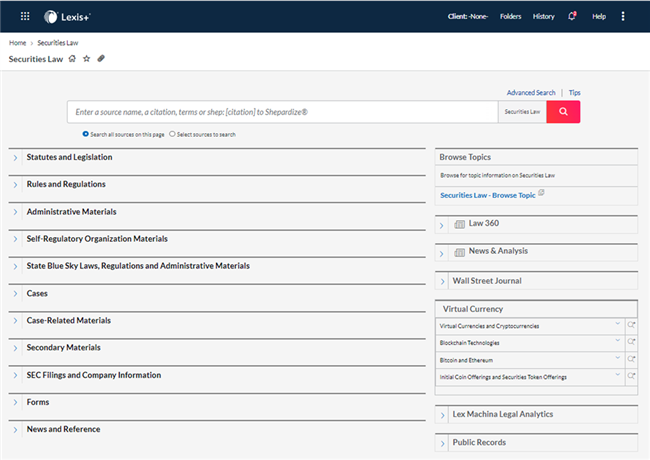650x460 pixels.
Task: Click Virtual Currencies and Cryptocurrencies source
Action: click(x=489, y=326)
